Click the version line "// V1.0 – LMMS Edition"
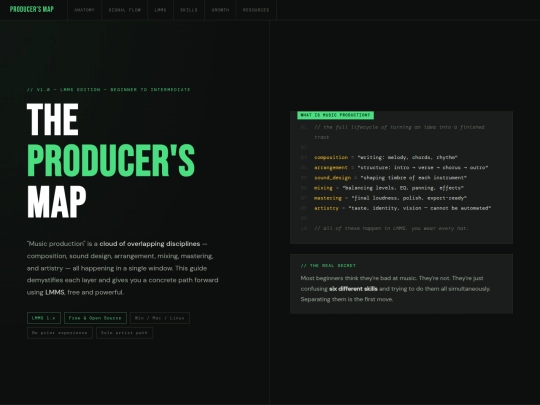Screen dimensions: 540x405 click(108, 90)
